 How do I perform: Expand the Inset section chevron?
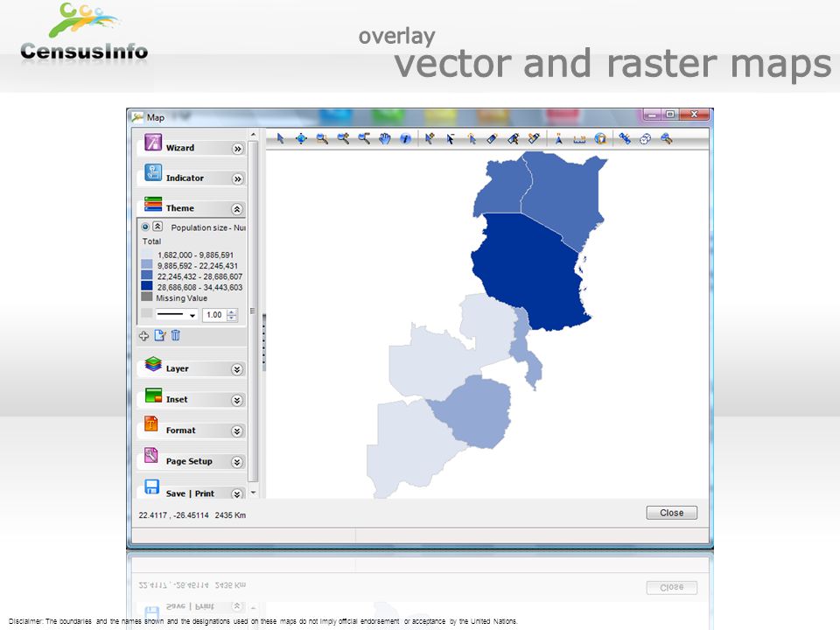tap(237, 401)
